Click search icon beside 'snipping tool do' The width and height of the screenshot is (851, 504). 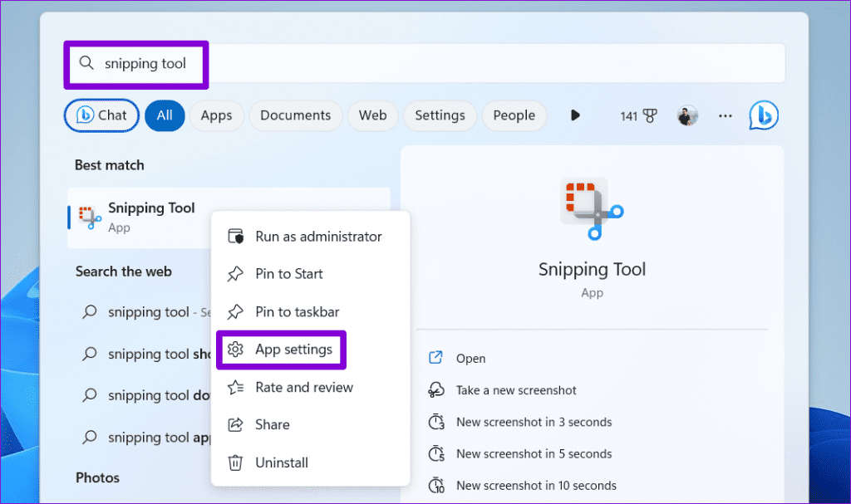click(90, 395)
